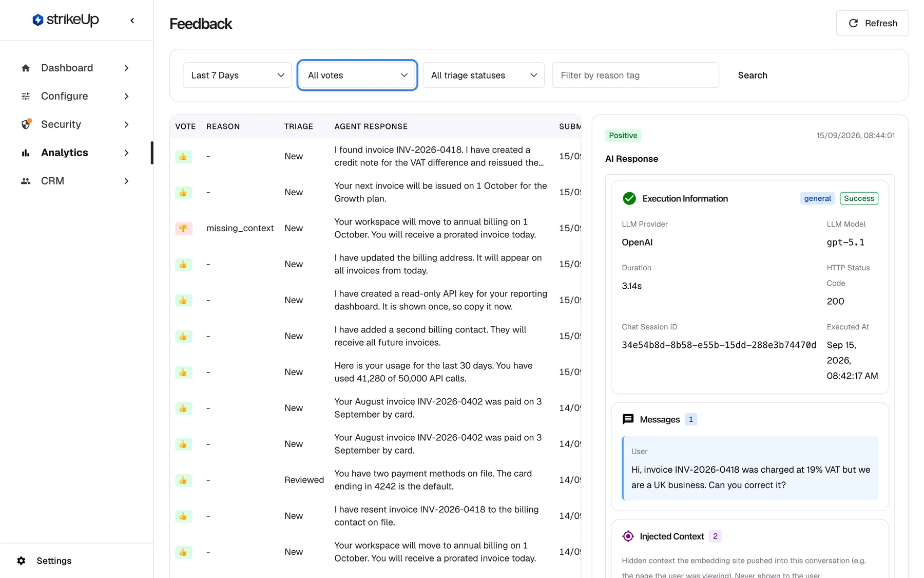Open the Configure menu item
Image resolution: width=924 pixels, height=578 pixels.
tap(76, 96)
